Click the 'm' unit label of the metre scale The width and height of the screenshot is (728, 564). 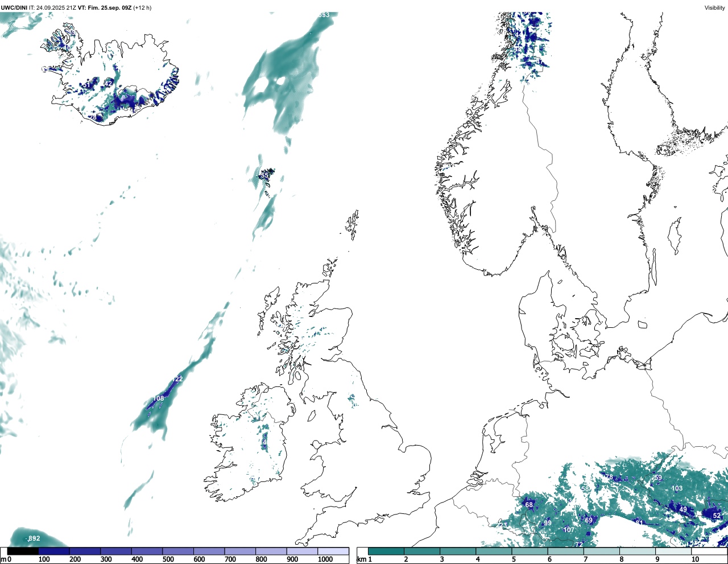(x=3, y=559)
